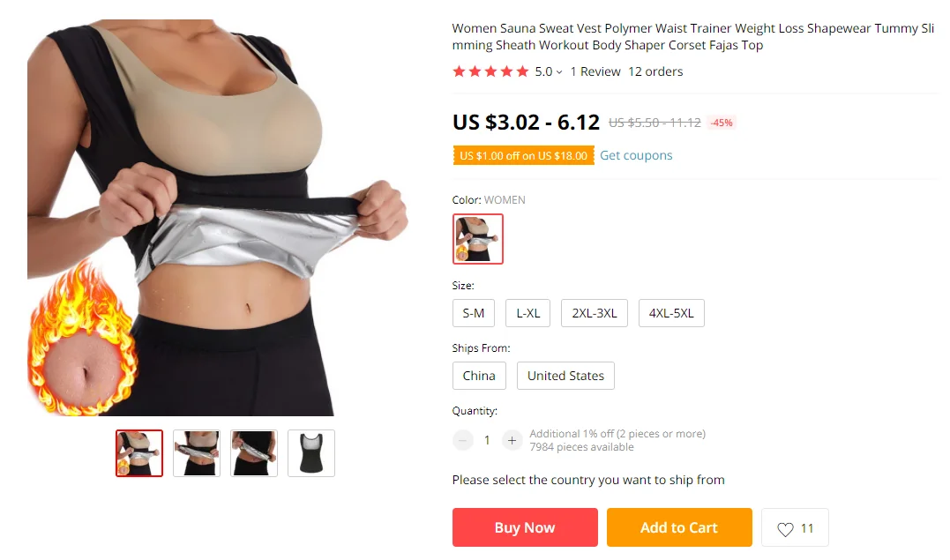View the black vest thumbnail
This screenshot has height=560, width=950.
[x=311, y=453]
